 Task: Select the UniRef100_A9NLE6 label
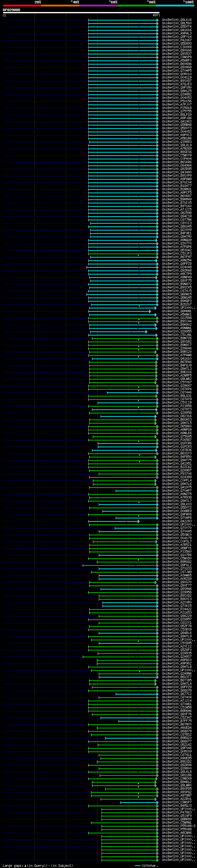(x=177, y=433)
